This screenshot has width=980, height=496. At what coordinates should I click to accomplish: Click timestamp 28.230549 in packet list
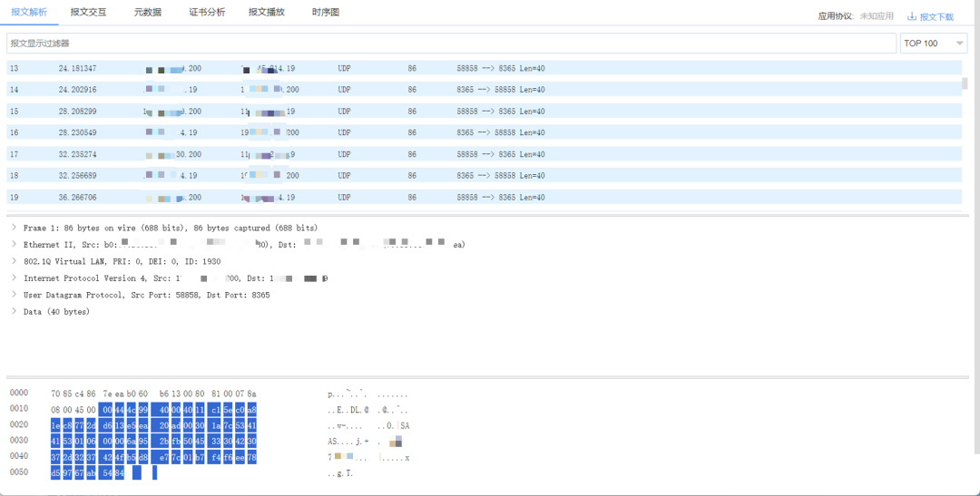77,132
